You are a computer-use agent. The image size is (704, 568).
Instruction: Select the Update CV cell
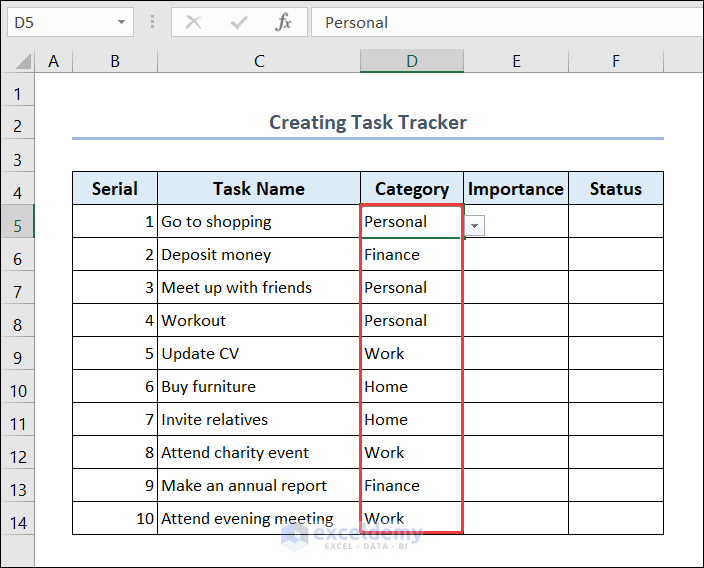point(259,353)
